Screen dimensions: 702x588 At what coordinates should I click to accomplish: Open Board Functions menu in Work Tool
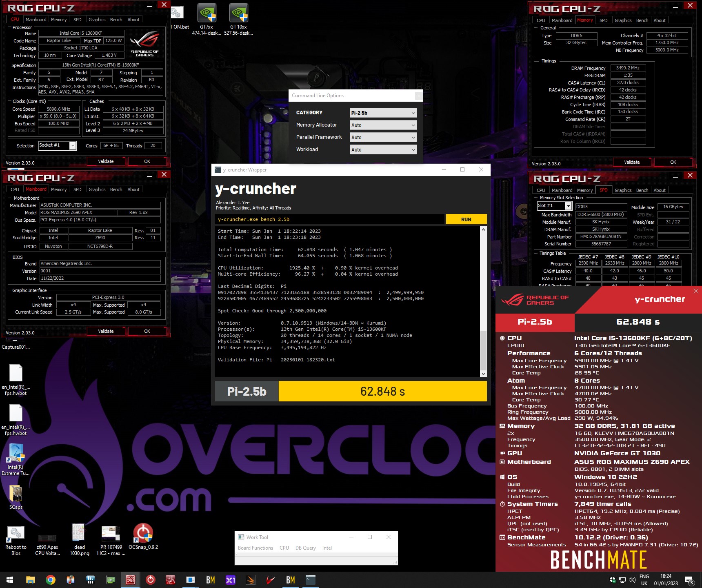255,548
